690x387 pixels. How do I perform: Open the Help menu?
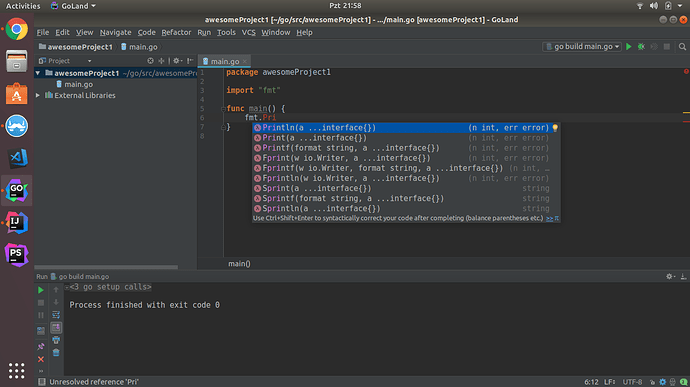click(x=304, y=33)
